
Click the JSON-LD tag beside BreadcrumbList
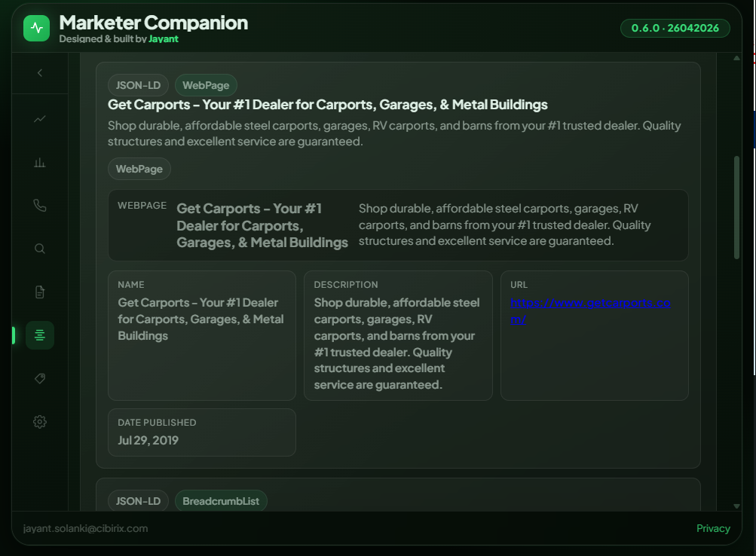tap(138, 501)
